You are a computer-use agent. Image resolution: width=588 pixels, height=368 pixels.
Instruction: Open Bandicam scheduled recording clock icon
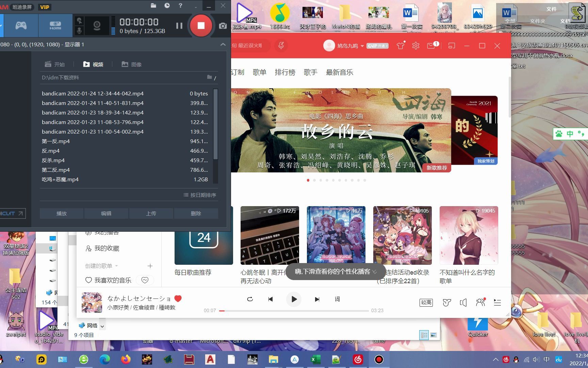click(167, 5)
